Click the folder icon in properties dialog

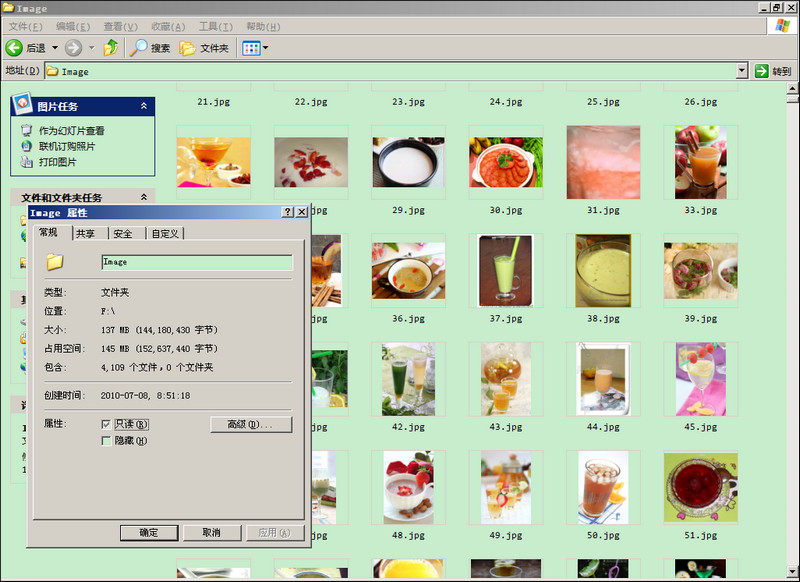click(x=55, y=262)
